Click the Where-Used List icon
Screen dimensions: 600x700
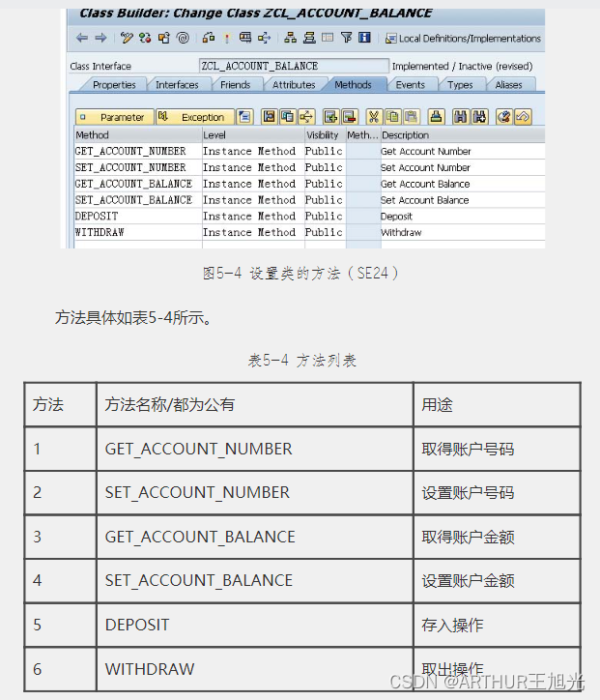click(x=264, y=38)
